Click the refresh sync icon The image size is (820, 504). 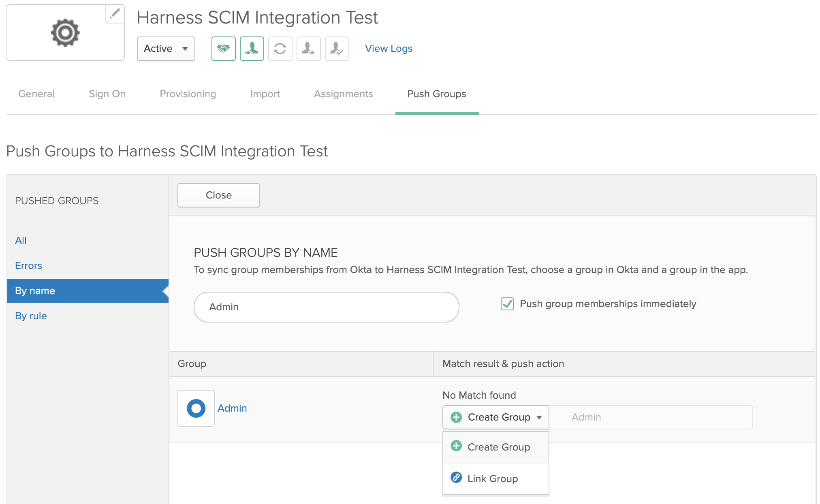pos(280,49)
